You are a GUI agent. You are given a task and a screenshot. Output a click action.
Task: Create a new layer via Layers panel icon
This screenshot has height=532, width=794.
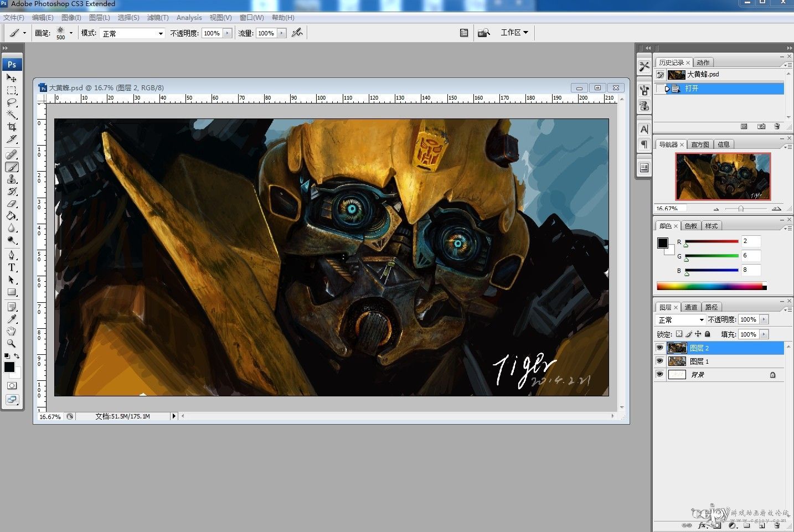762,525
